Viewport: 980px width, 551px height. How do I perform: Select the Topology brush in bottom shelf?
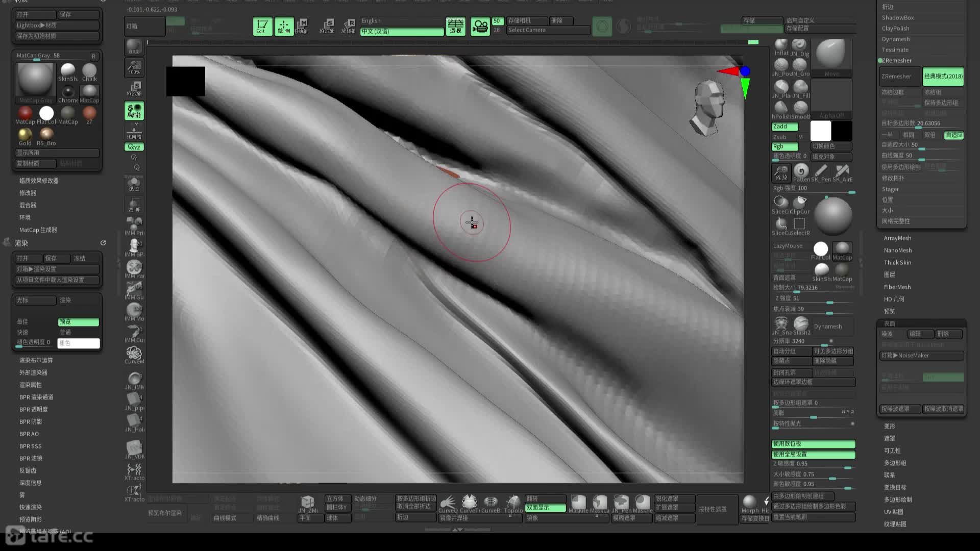click(513, 504)
